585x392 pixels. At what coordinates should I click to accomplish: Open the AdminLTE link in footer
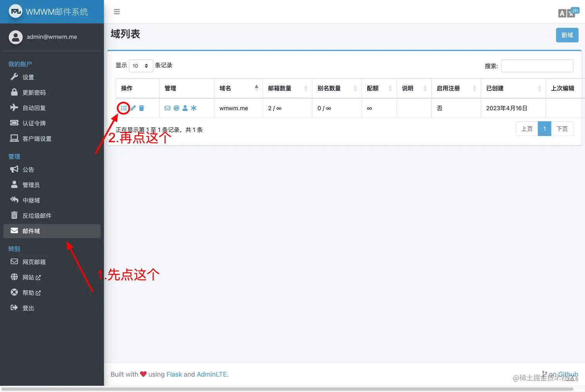point(212,374)
